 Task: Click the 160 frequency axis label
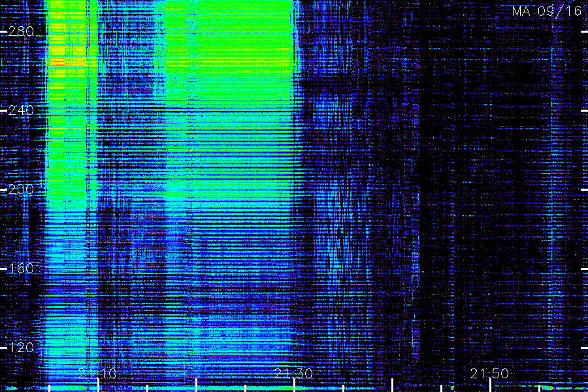point(21,269)
